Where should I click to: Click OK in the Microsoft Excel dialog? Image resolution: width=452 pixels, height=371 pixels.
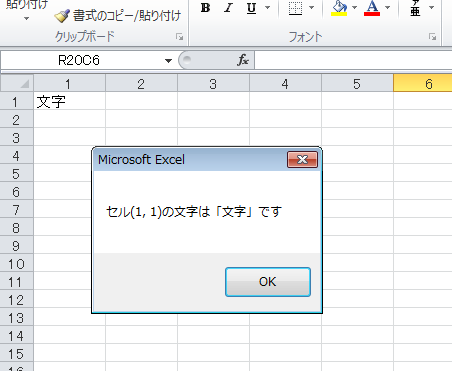(x=268, y=282)
